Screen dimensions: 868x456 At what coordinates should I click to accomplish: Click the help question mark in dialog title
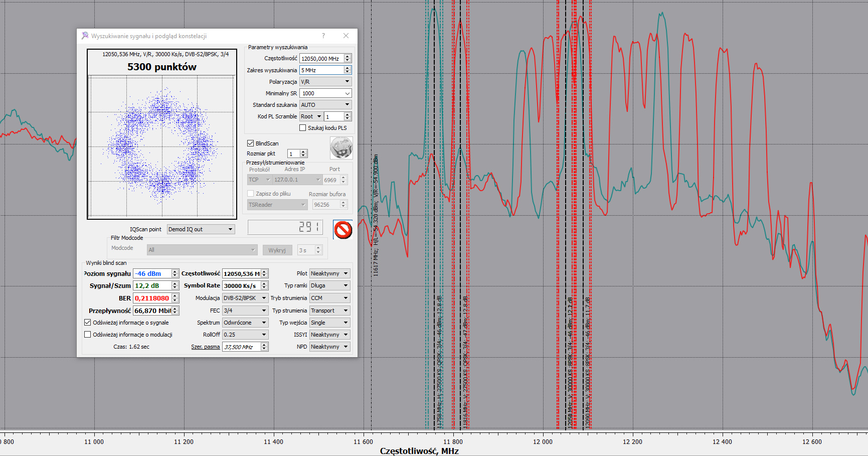pos(323,36)
